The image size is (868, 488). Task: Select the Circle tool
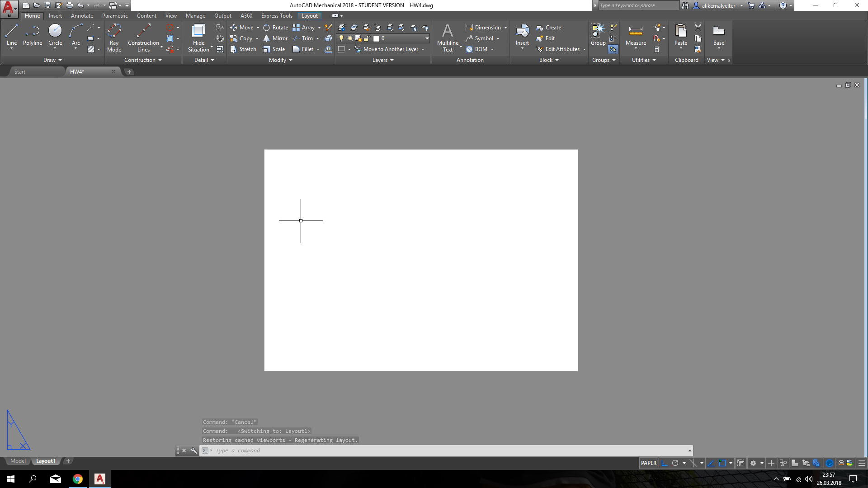point(55,32)
